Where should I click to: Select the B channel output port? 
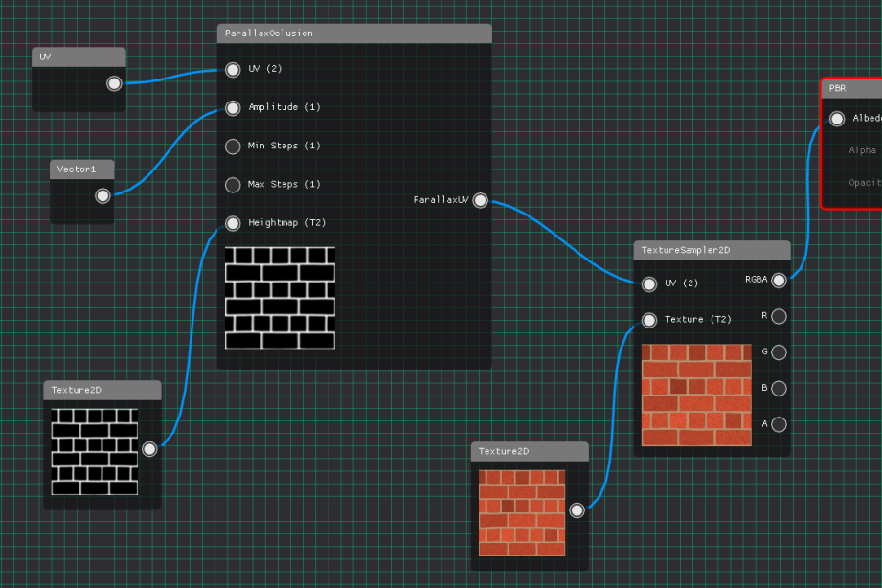[779, 388]
